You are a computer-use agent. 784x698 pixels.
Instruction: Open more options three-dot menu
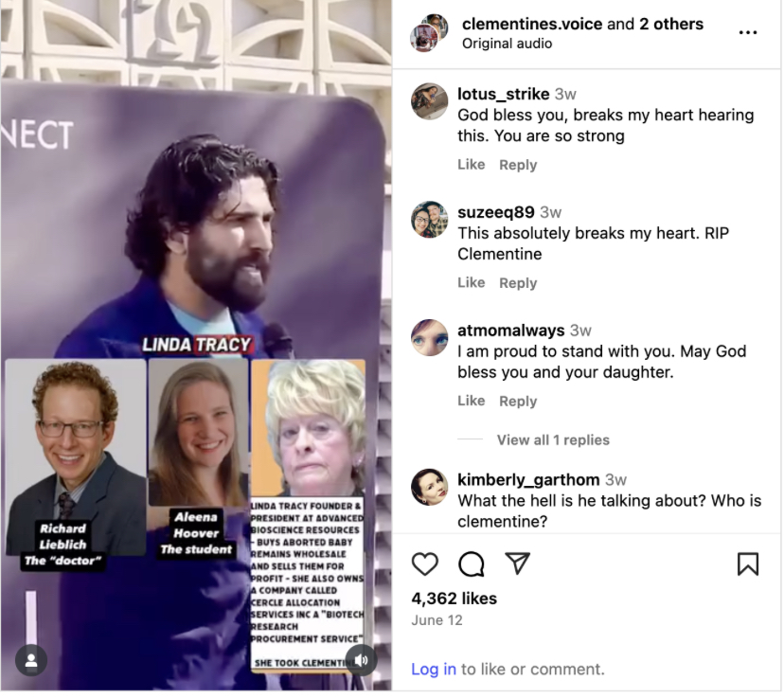click(x=747, y=32)
